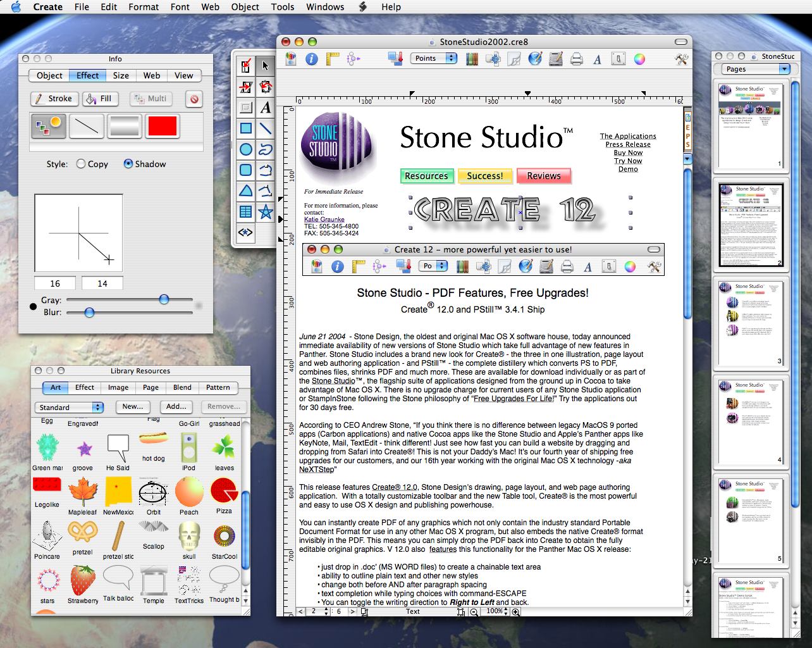Click the globe web preview toolbar icon
Screen dimensions: 812x648
coord(535,59)
